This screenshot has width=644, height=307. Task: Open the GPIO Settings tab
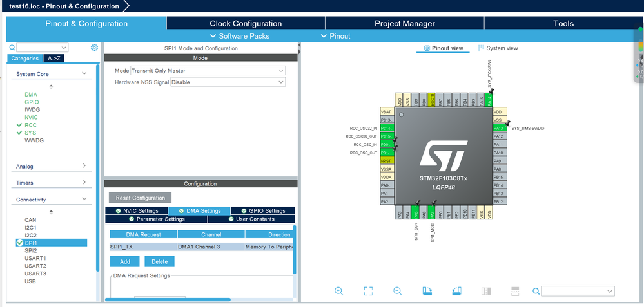[263, 210]
